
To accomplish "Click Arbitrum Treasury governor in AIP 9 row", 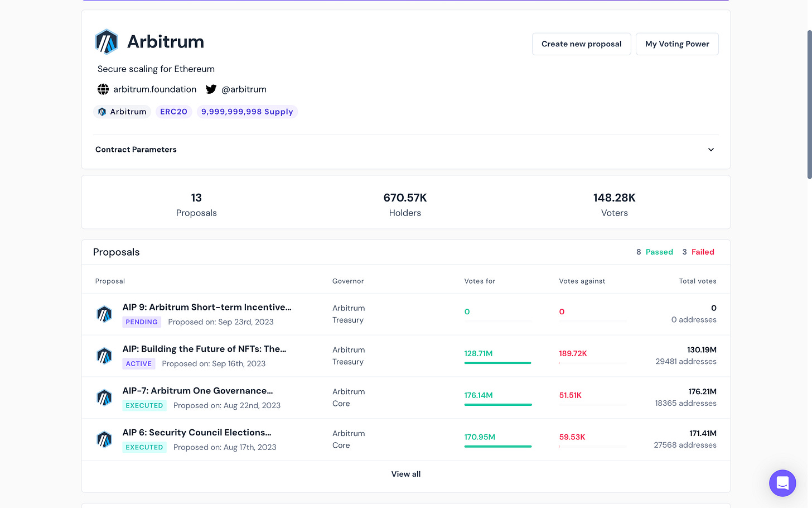I will 349,314.
